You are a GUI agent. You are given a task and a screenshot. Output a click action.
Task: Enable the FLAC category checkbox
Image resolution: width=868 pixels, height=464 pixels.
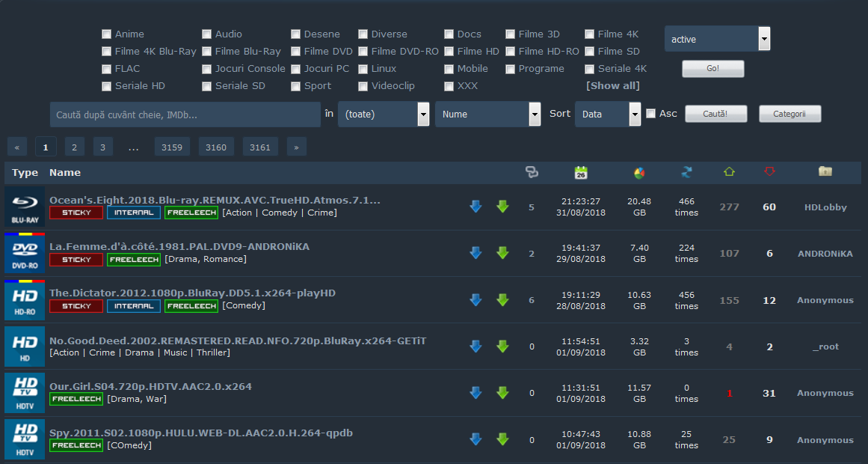pyautogui.click(x=106, y=69)
